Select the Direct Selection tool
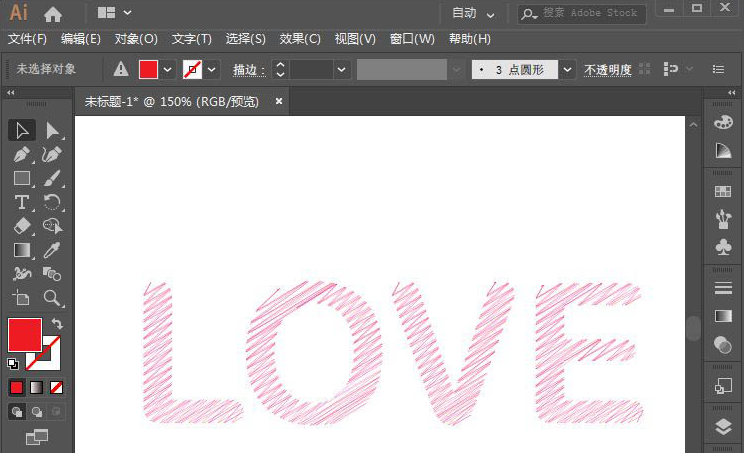Viewport: 744px width, 453px height. (52, 130)
